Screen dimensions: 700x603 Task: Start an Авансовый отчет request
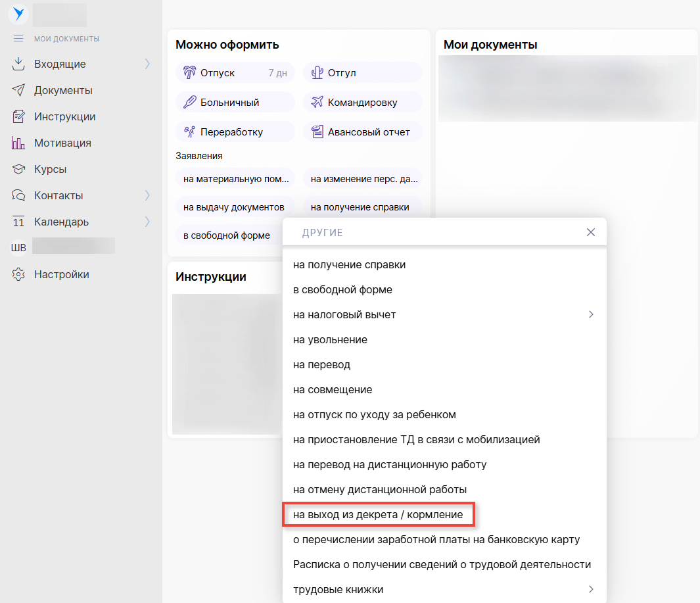click(x=362, y=132)
